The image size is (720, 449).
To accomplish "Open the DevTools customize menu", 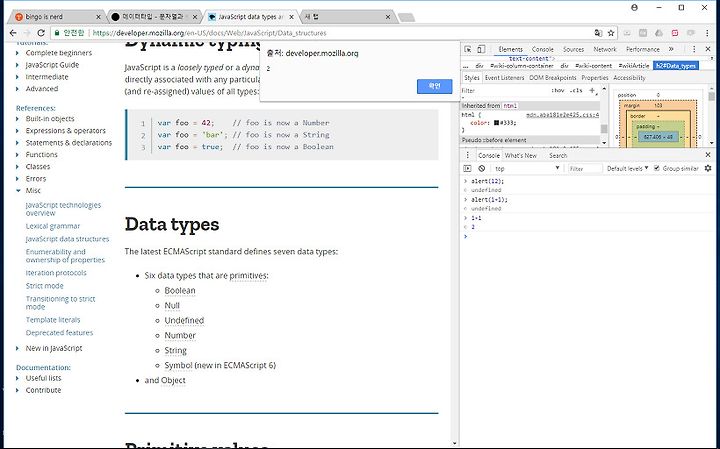I will pos(694,49).
